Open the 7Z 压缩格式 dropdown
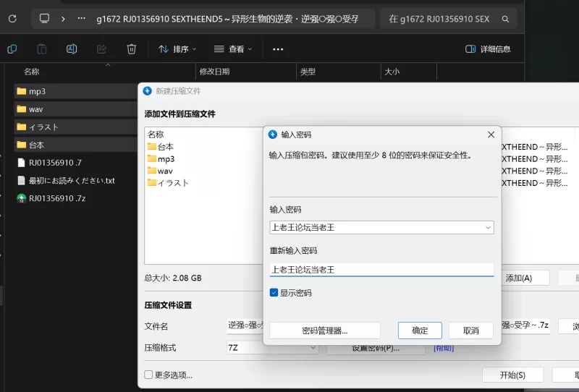The height and width of the screenshot is (392, 579). coord(273,348)
